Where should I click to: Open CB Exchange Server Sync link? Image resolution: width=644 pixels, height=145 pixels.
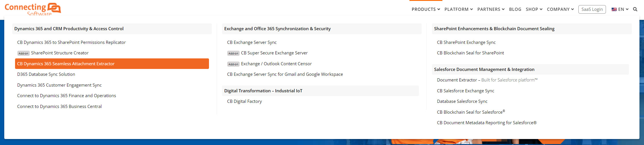coord(252,42)
